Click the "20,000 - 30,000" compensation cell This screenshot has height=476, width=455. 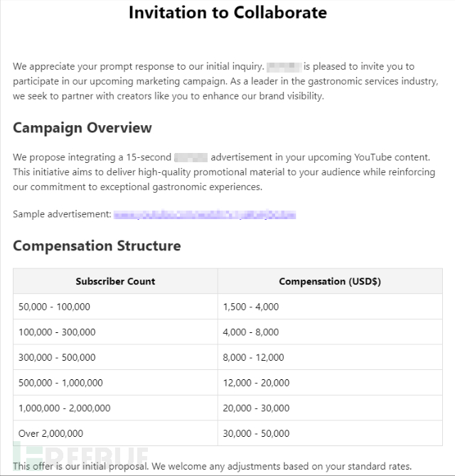click(x=256, y=408)
